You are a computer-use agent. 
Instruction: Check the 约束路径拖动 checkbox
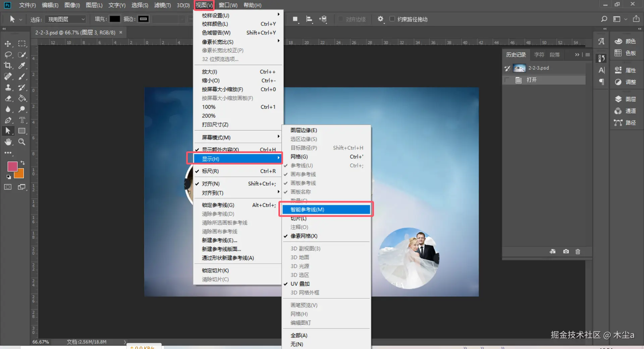pos(392,19)
